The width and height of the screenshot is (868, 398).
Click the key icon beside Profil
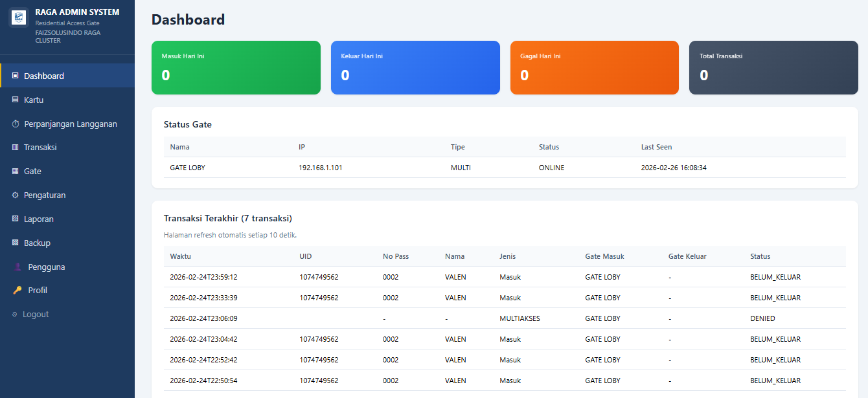click(x=17, y=291)
